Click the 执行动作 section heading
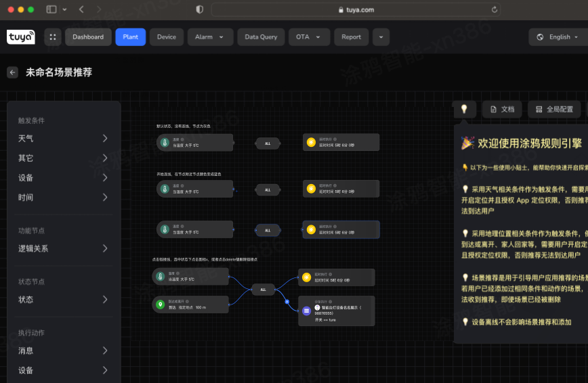The image size is (588, 383). [x=31, y=333]
